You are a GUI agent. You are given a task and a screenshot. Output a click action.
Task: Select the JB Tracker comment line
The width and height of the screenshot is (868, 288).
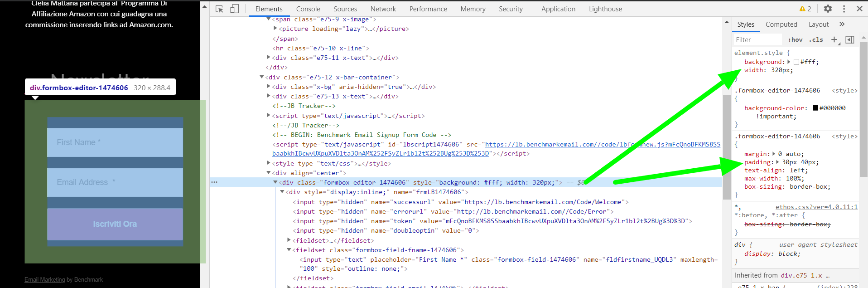[304, 106]
